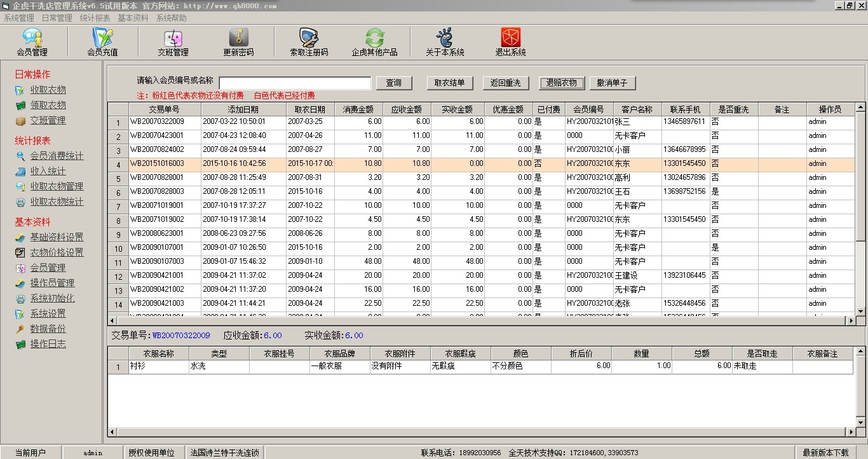Click the 会员充值 toolbar icon
The height and width of the screenshot is (459, 868).
click(102, 42)
